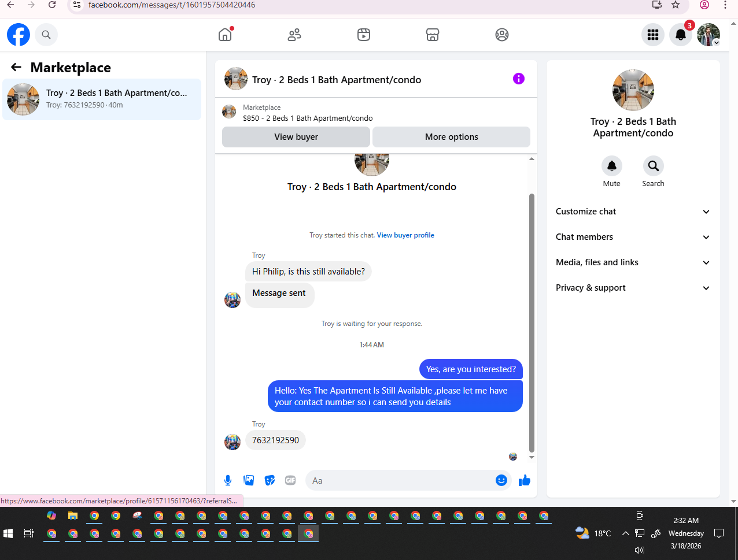Click the voice clip microphone icon
The image size is (738, 560).
click(x=228, y=480)
